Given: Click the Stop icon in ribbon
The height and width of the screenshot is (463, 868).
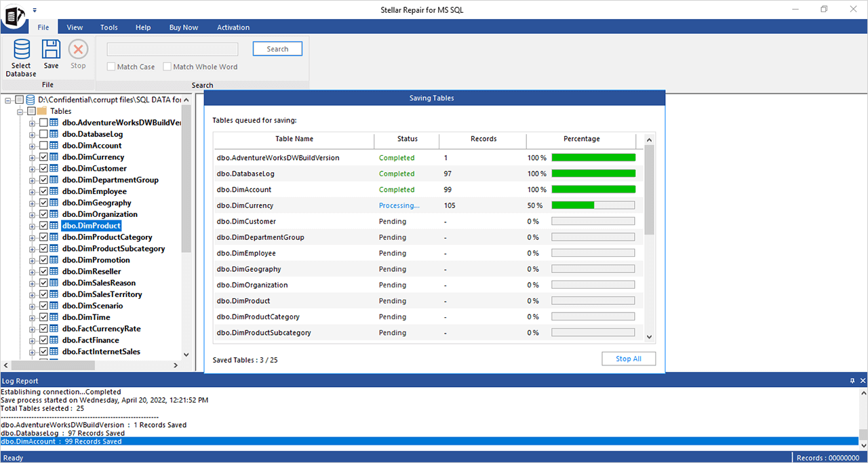Looking at the screenshot, I should [79, 49].
